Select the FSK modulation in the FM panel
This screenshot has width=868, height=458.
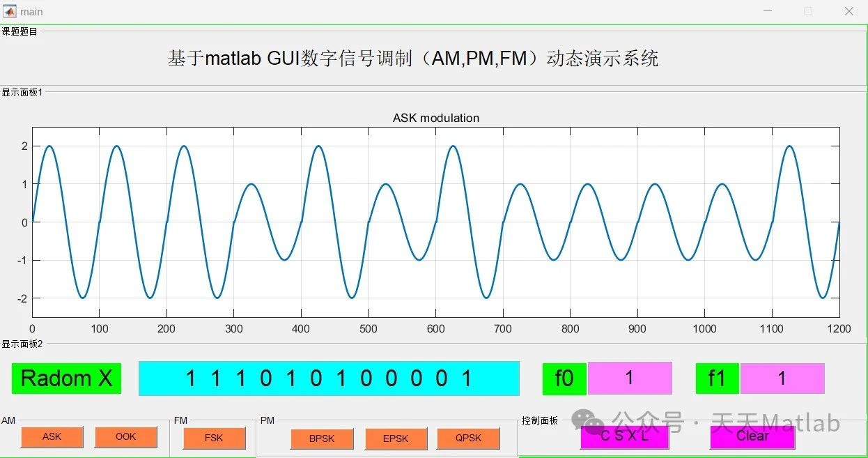coord(213,438)
